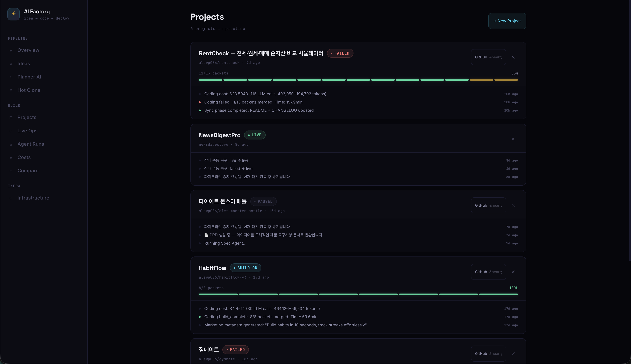Select Infrastructure under INFRA
Screen dimensions: 631x364
click(x=33, y=198)
